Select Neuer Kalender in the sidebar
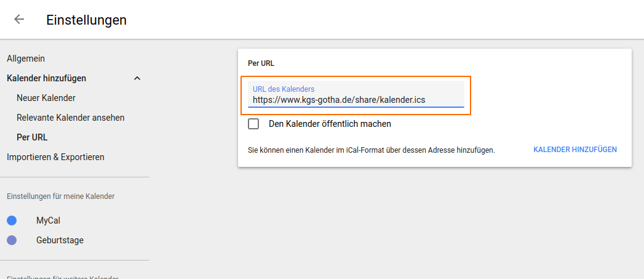 [46, 98]
